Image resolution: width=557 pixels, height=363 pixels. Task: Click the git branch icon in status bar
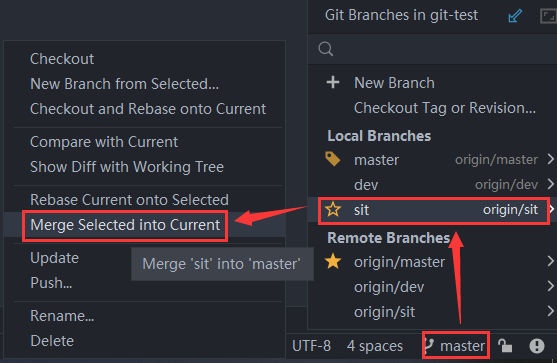point(429,345)
